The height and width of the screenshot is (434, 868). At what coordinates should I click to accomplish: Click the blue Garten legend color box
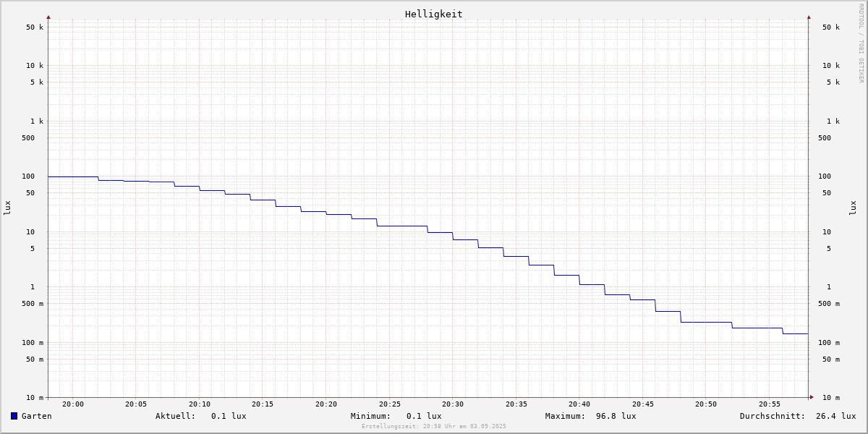(x=14, y=416)
